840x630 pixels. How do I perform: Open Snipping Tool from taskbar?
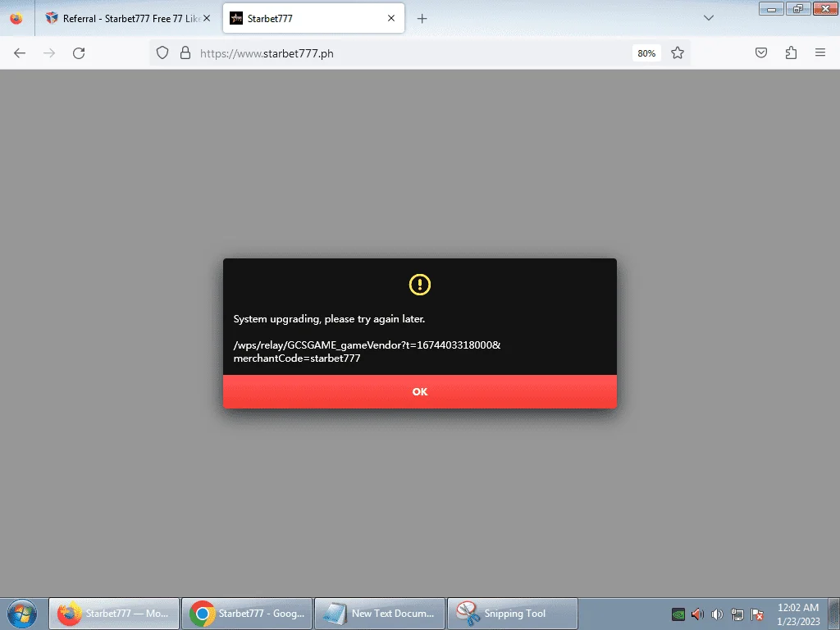coord(513,614)
